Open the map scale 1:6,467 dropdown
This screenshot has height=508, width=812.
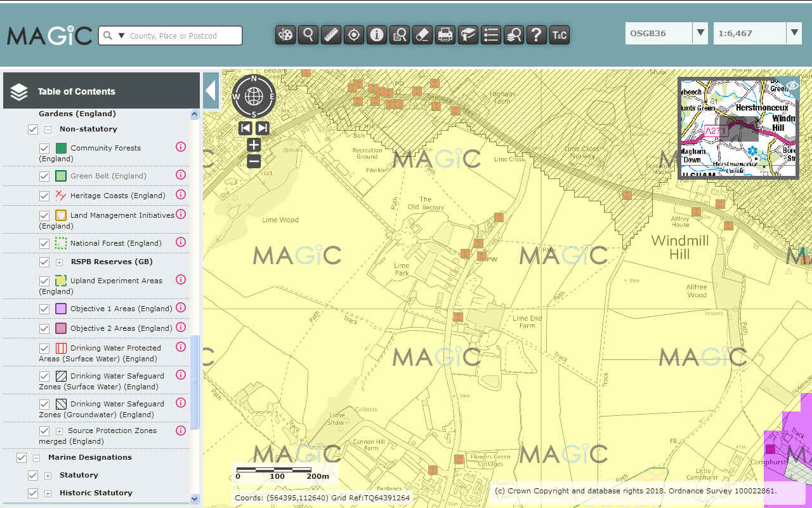pos(794,33)
